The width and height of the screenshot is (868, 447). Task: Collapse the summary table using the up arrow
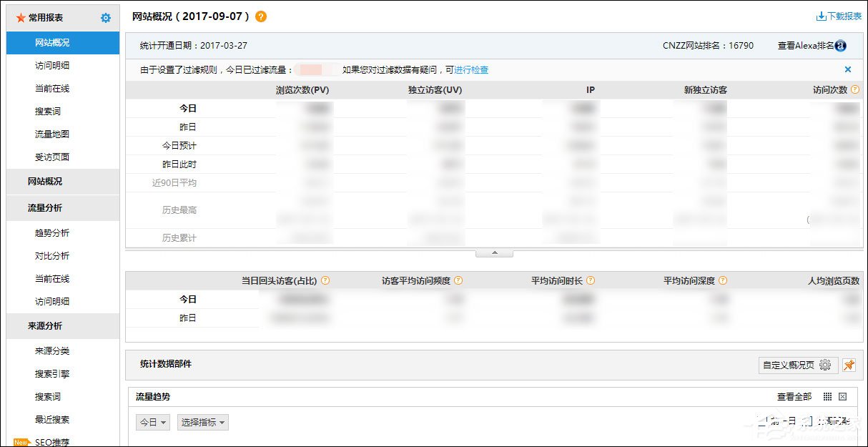click(493, 252)
